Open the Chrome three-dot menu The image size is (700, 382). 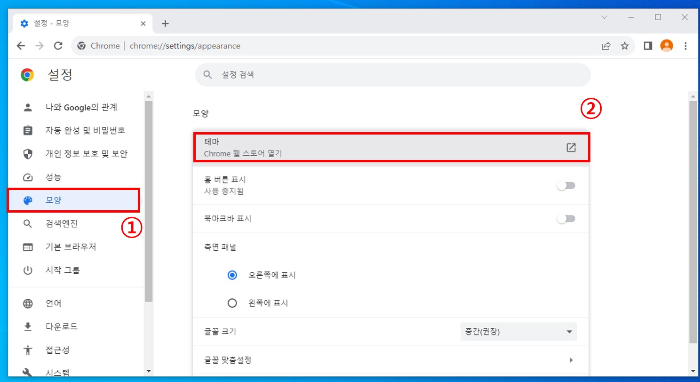tap(685, 46)
